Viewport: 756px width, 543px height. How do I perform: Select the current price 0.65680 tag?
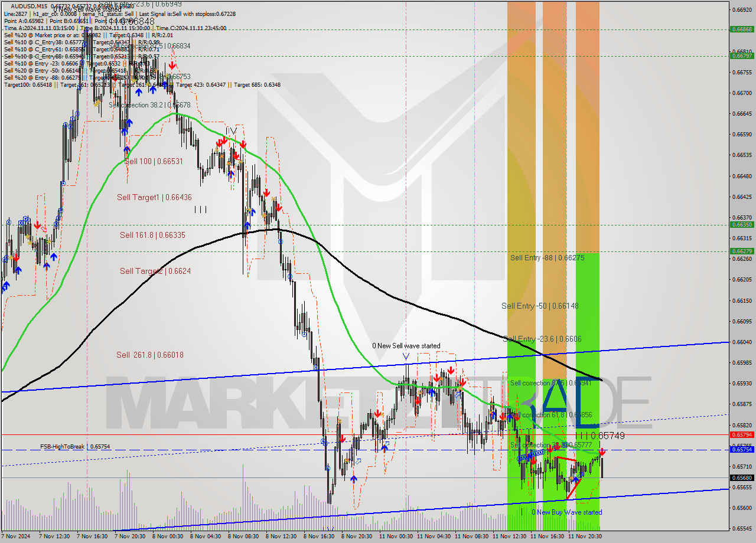click(x=741, y=477)
